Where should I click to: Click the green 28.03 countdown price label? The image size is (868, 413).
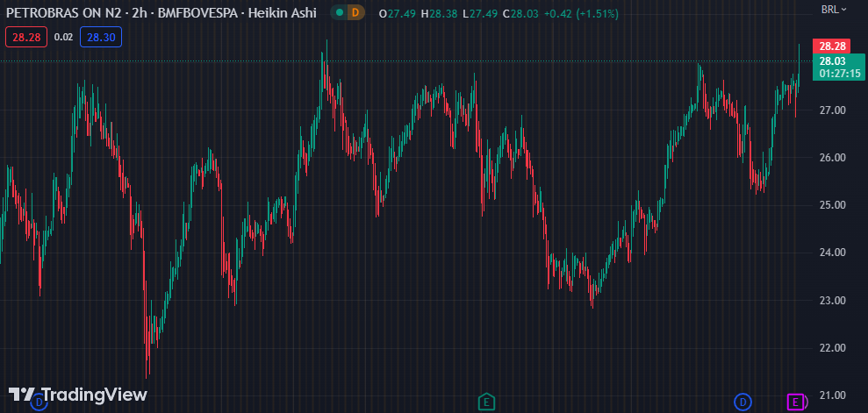(x=839, y=67)
